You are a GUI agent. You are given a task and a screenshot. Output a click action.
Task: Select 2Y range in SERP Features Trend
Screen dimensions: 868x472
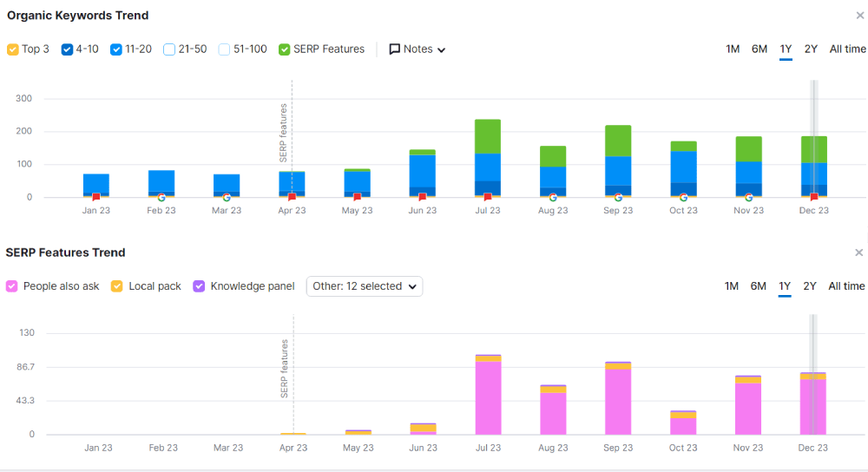coord(810,286)
